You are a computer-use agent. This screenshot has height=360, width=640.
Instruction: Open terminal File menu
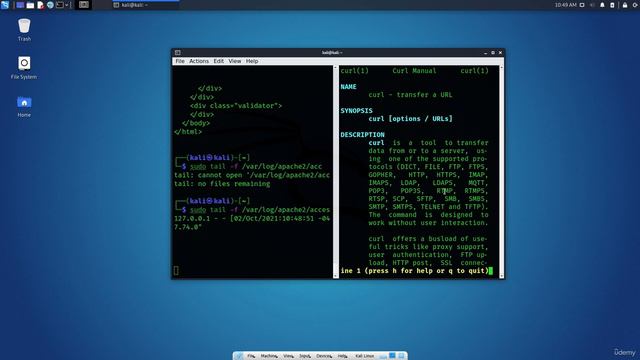[x=180, y=61]
